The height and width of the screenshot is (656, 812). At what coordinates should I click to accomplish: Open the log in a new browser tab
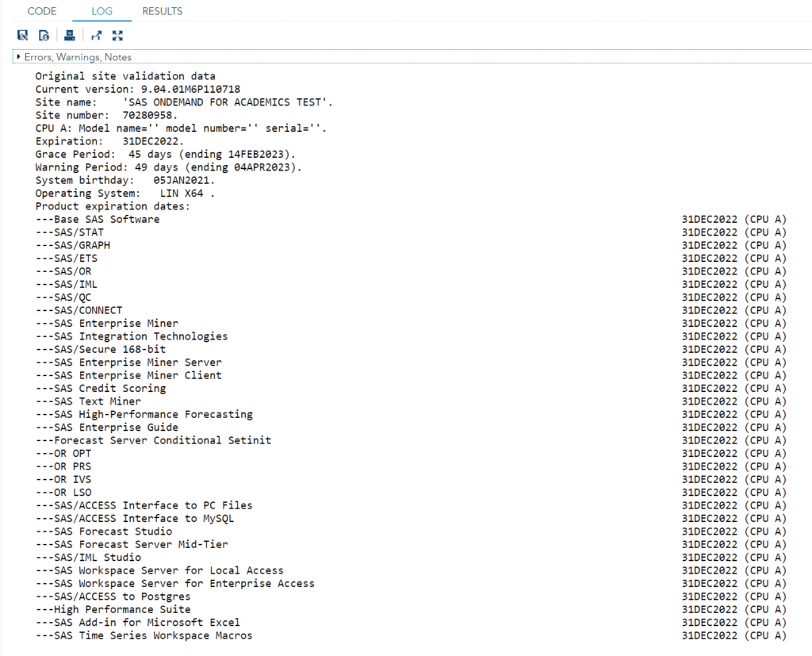point(97,35)
